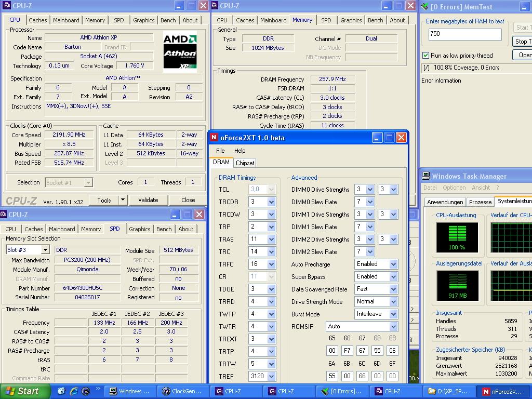Click megabytes of RAM input field
The width and height of the screenshot is (532, 399).
(465, 34)
